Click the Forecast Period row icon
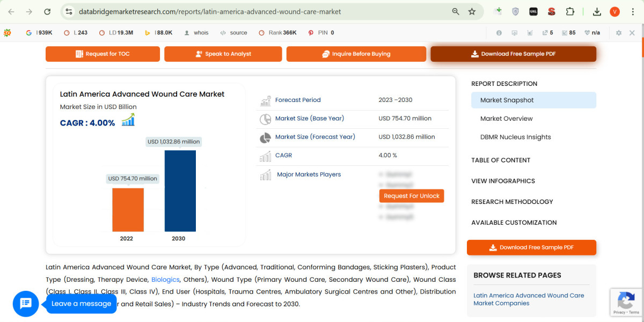644x322 pixels. (x=265, y=100)
